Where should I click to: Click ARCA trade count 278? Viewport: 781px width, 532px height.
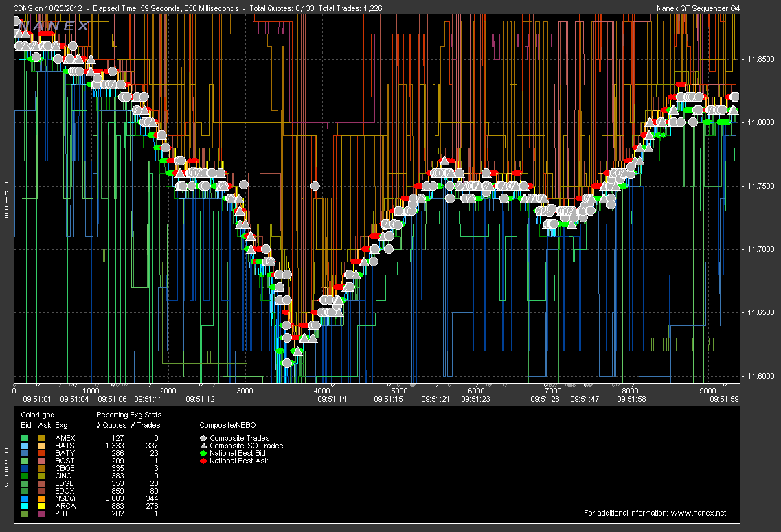point(152,506)
